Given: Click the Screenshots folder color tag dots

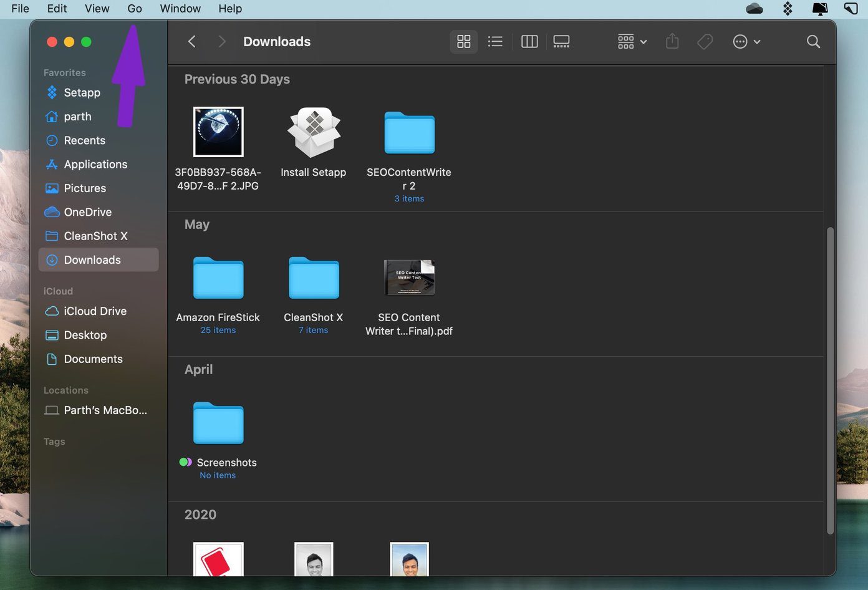Looking at the screenshot, I should coord(186,462).
